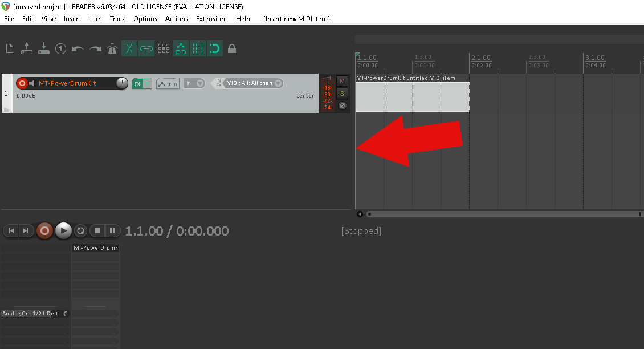This screenshot has height=349, width=644.
Task: Pause playback
Action: point(112,231)
